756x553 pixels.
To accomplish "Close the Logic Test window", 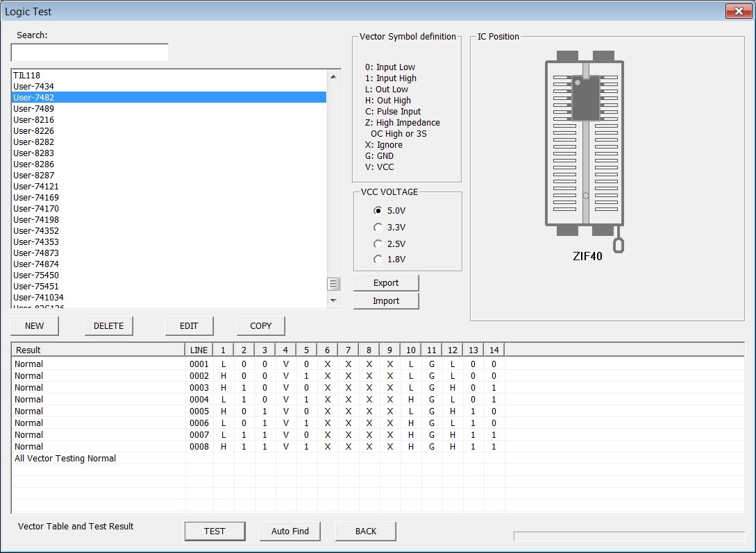I will point(739,11).
